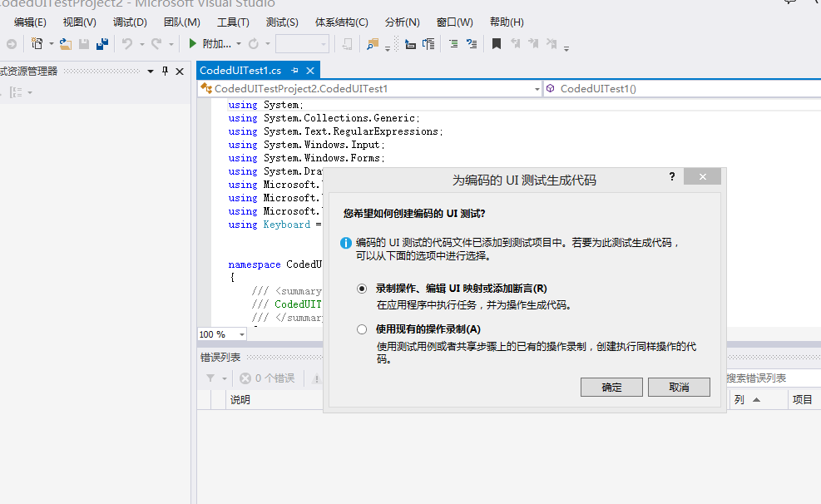Switch to the CodedUITest1.cs tab

pos(240,71)
